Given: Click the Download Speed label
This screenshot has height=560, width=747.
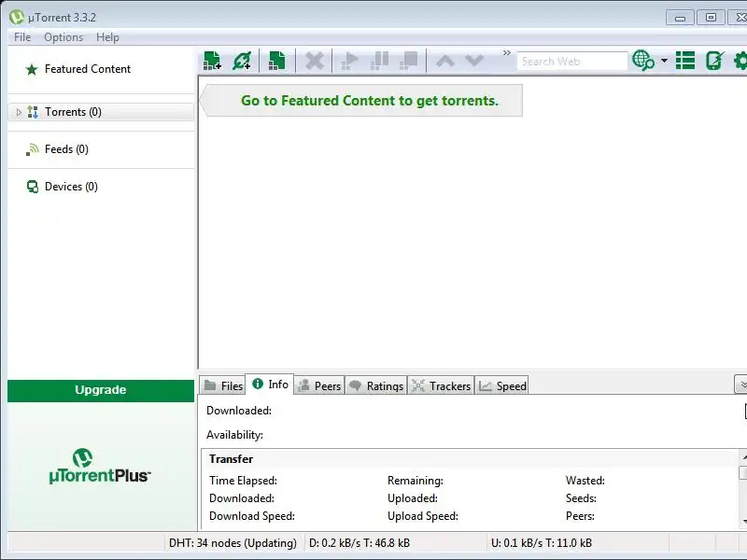Looking at the screenshot, I should tap(252, 516).
